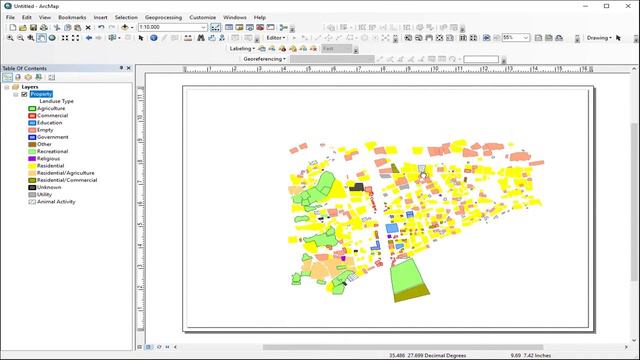Toggle the Pan hand tool
Viewport: 640px width, 360px height.
[41, 38]
